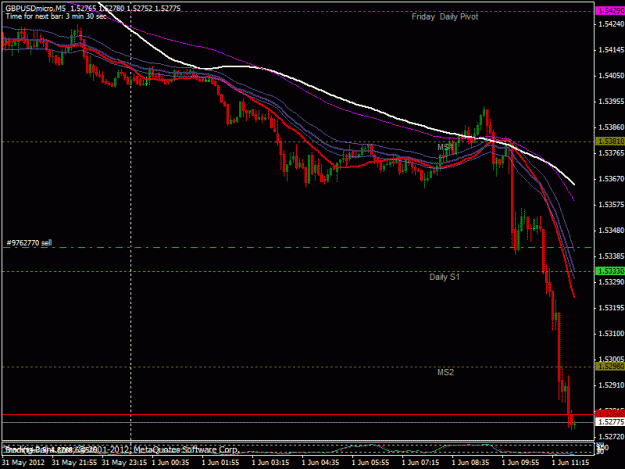Click the 1.53670 value on price axis
The height and width of the screenshot is (469, 625).
[611, 179]
